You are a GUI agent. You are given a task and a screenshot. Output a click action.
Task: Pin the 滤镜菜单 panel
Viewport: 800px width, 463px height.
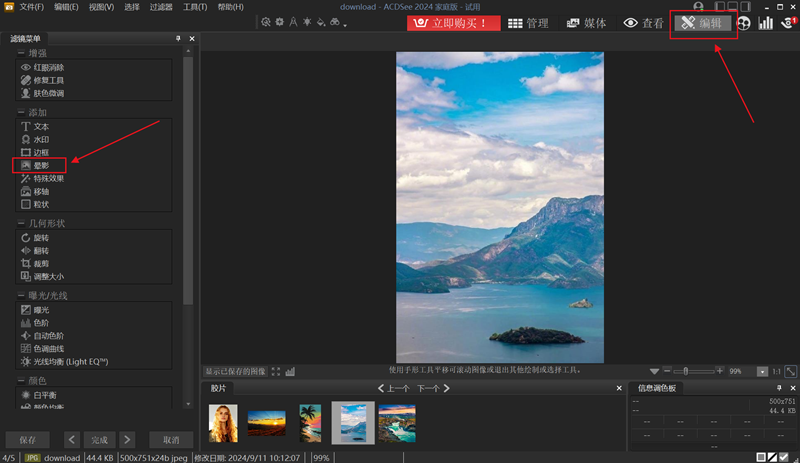[x=178, y=38]
